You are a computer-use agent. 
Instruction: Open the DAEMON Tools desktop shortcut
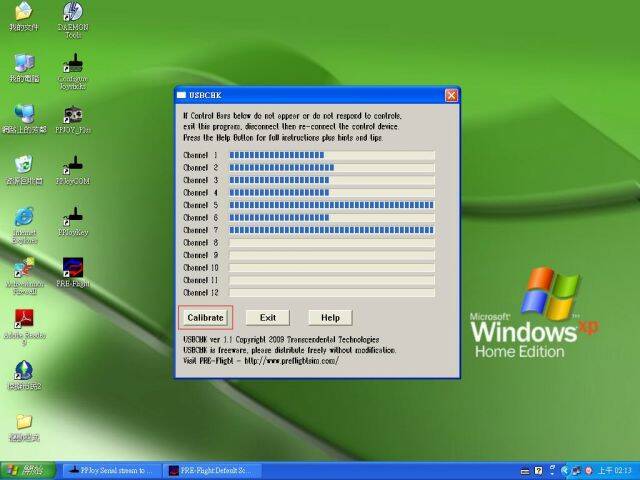(x=73, y=20)
